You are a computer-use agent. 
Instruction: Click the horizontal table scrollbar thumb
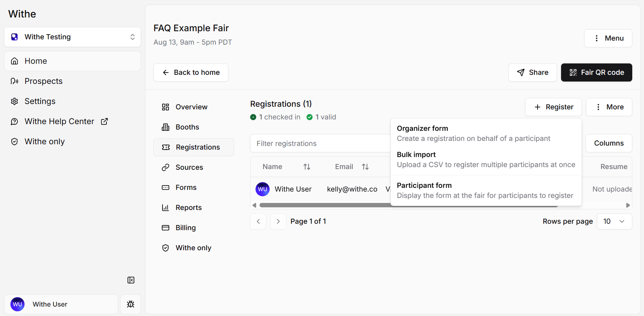coord(409,205)
